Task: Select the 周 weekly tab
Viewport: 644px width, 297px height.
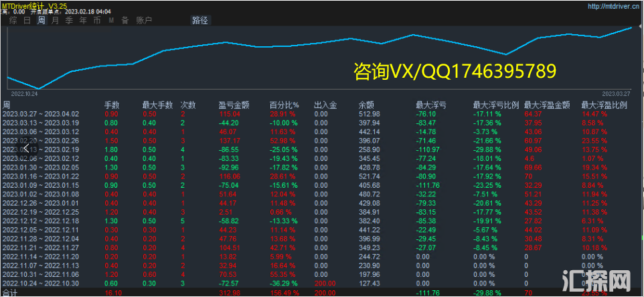Action: [41, 20]
